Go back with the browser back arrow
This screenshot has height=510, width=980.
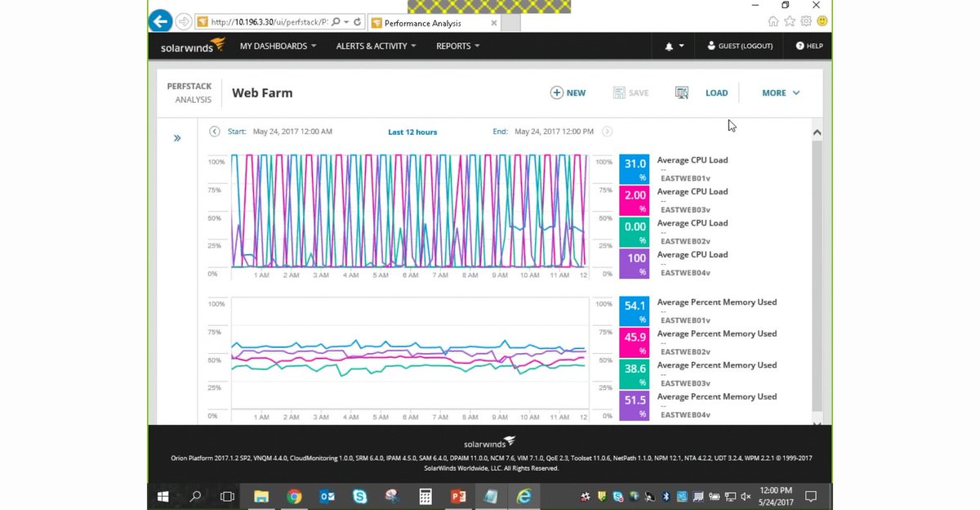161,20
